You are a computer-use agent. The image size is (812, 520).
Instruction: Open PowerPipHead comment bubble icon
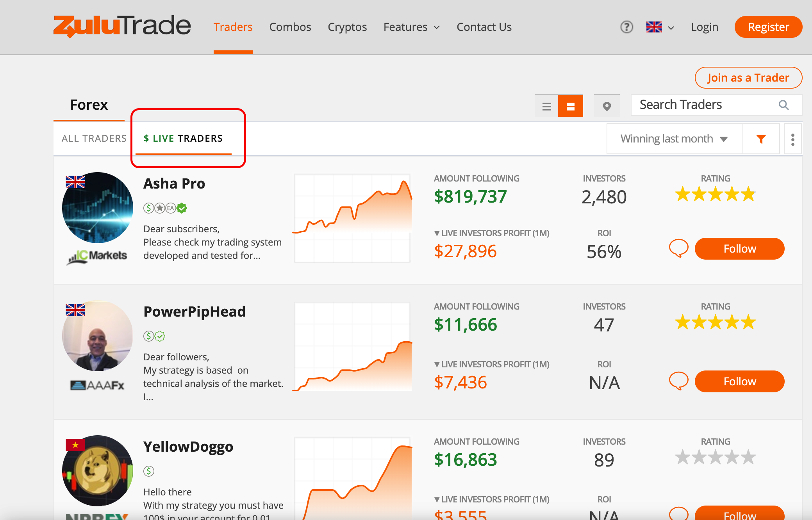[x=678, y=381]
